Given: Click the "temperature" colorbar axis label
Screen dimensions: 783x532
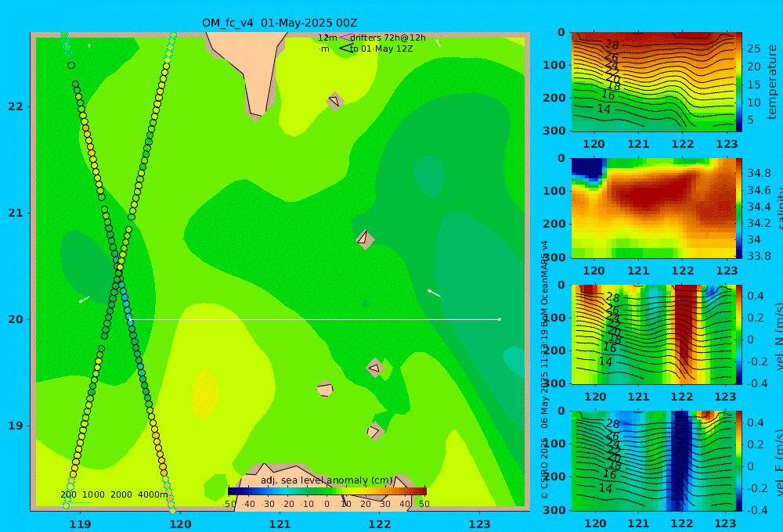Looking at the screenshot, I should tap(772, 82).
